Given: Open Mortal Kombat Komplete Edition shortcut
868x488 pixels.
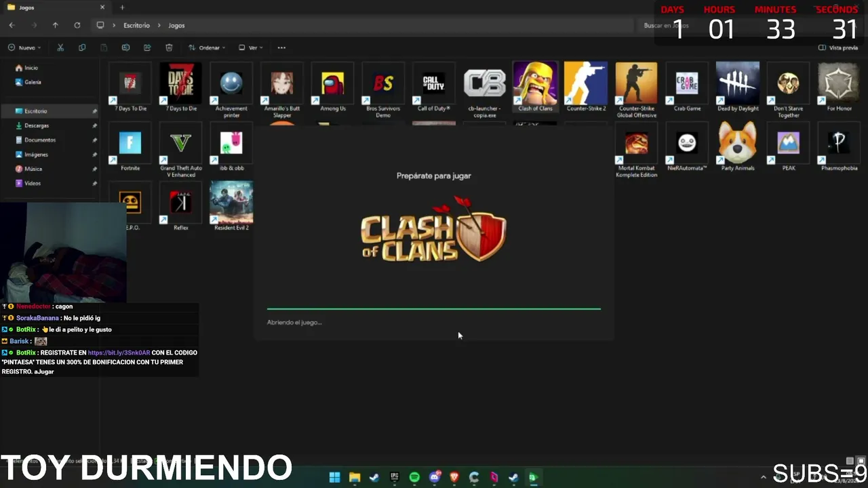Looking at the screenshot, I should [636, 150].
